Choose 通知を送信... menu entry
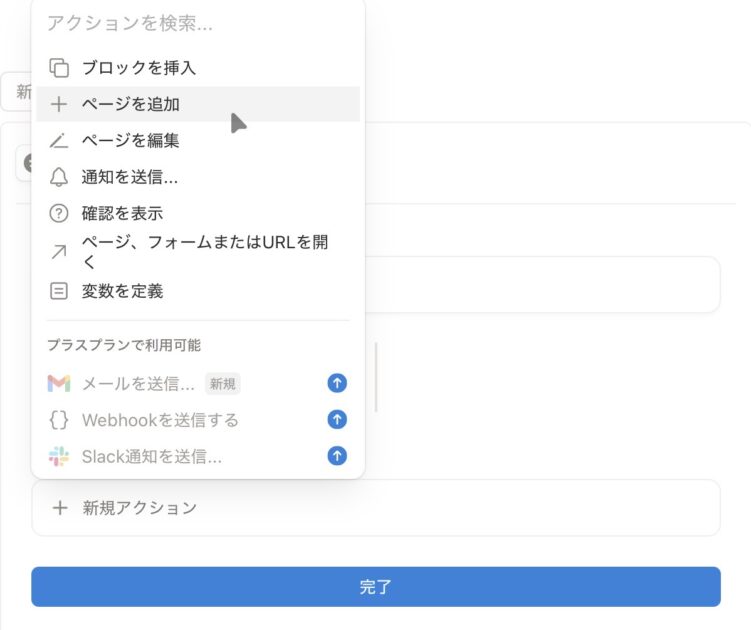751x630 pixels. coord(130,177)
